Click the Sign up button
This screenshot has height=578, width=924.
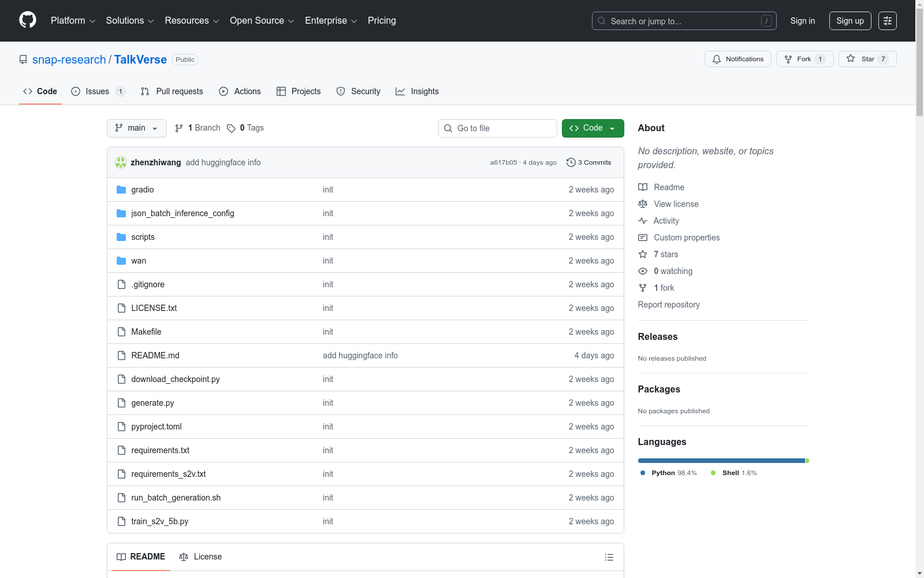point(850,21)
